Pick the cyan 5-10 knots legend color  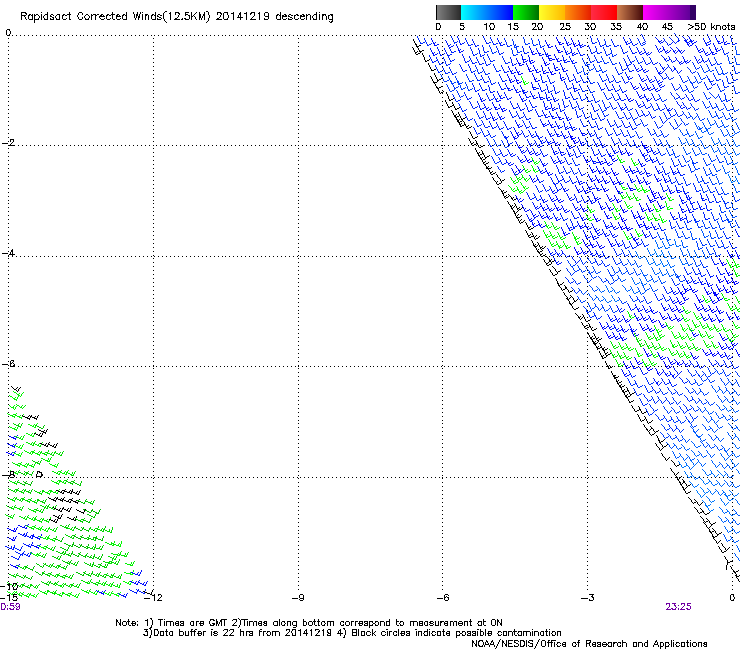click(474, 12)
